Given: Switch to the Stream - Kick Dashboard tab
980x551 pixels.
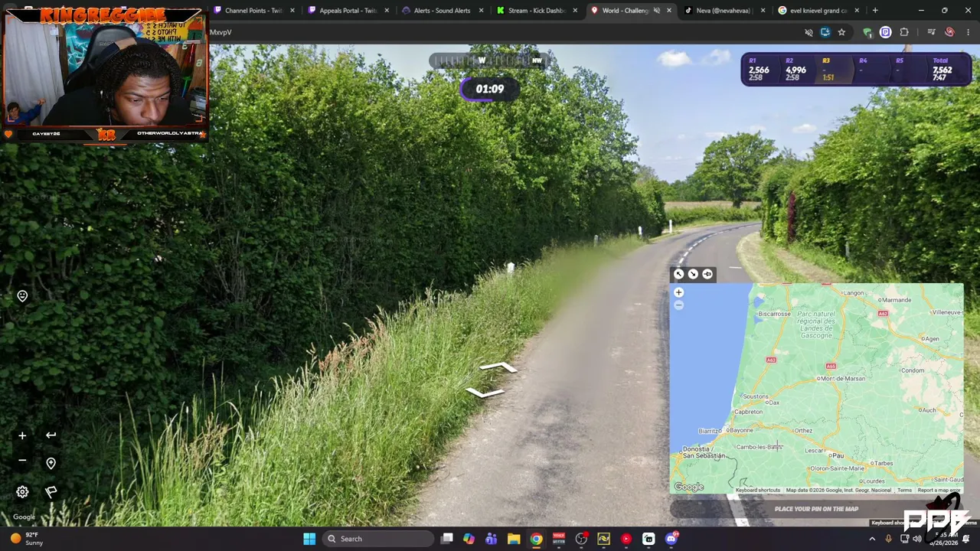Looking at the screenshot, I should click(537, 11).
